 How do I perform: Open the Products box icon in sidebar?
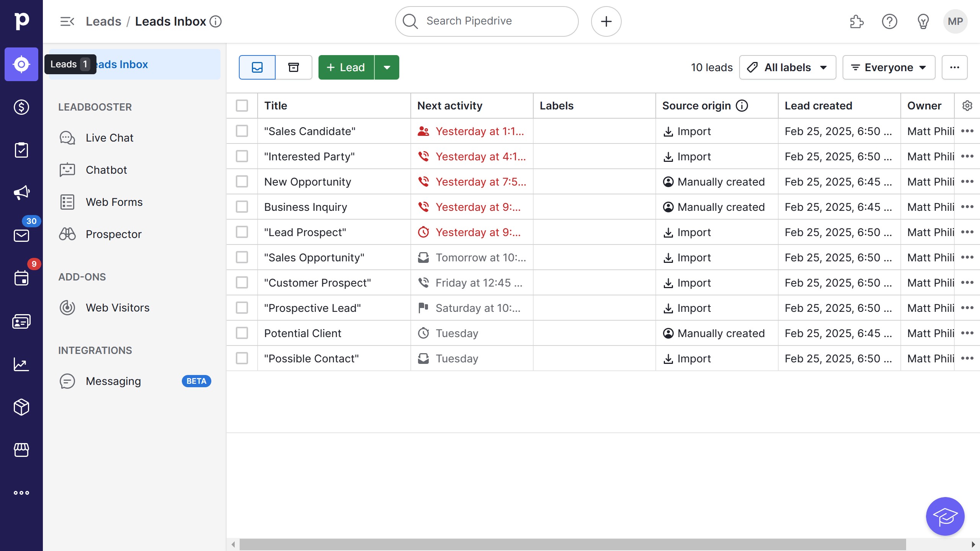point(21,407)
